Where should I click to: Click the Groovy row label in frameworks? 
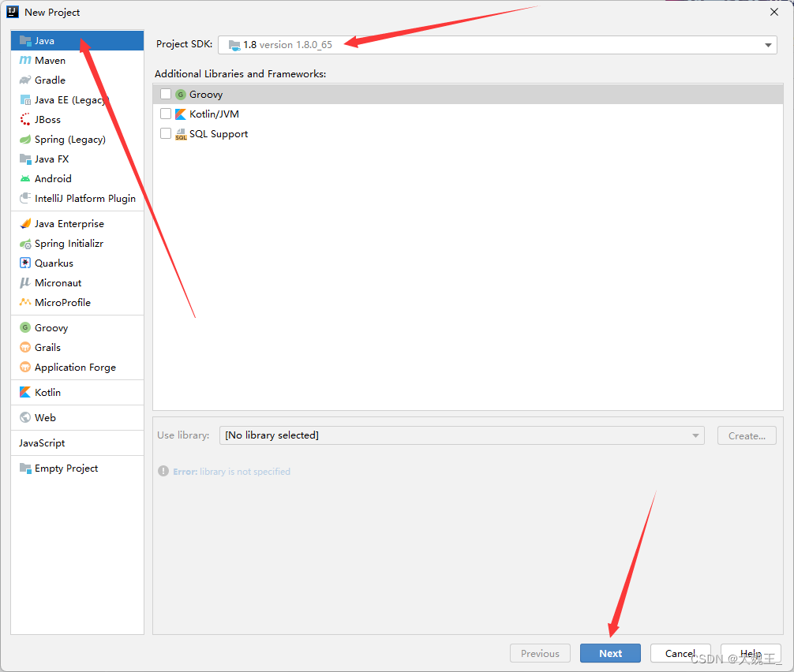click(x=205, y=95)
